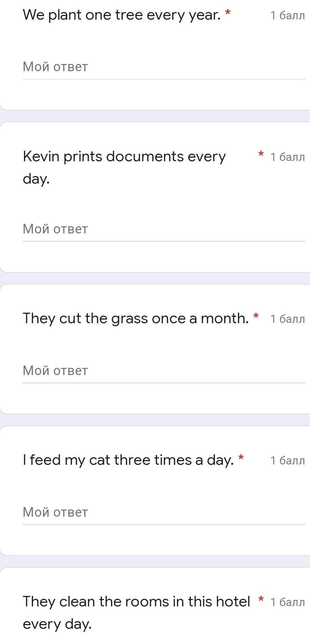Click the red asterisk on the hotel rooms question
Screen dimensions: 310x644
coord(261,600)
